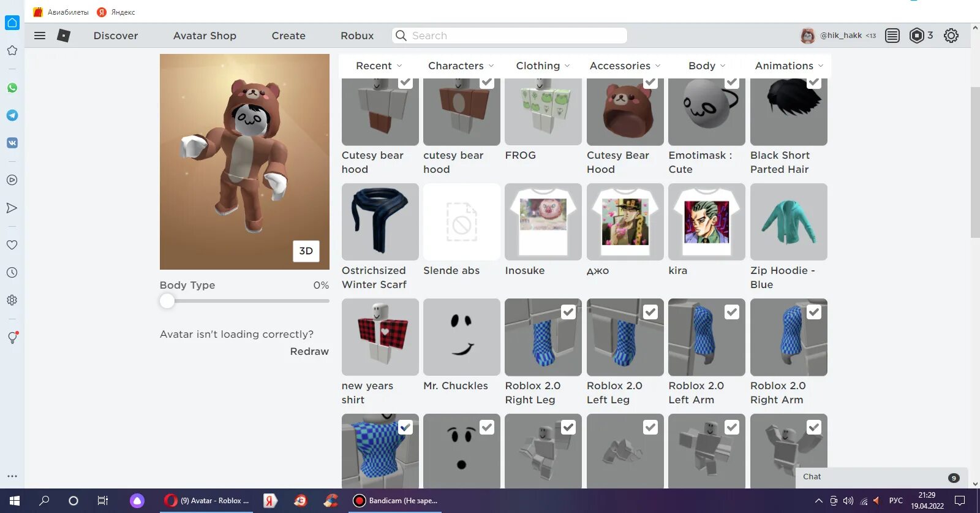Screen dimensions: 980x513
Task: Click the Roblox logo home icon
Action: coord(64,36)
